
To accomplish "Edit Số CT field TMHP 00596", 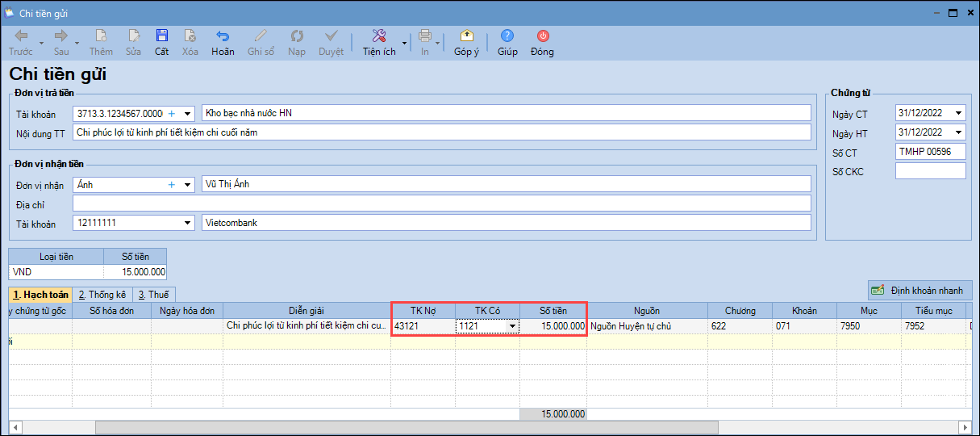I will coord(930,152).
